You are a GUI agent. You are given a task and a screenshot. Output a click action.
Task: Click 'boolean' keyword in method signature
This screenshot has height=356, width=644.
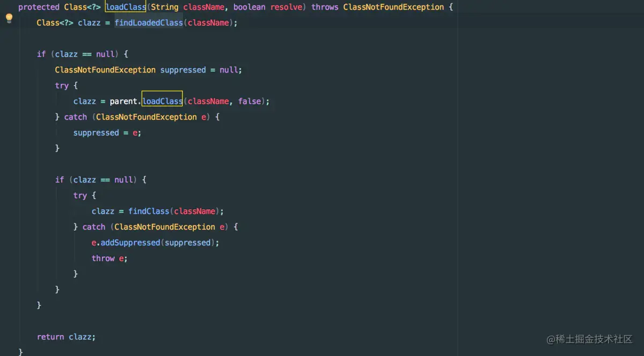pyautogui.click(x=249, y=7)
